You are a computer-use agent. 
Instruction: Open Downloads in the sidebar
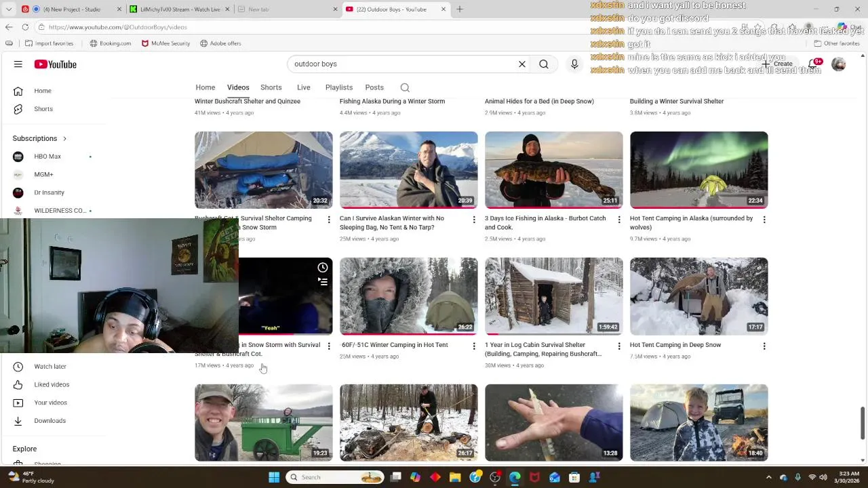pos(50,421)
